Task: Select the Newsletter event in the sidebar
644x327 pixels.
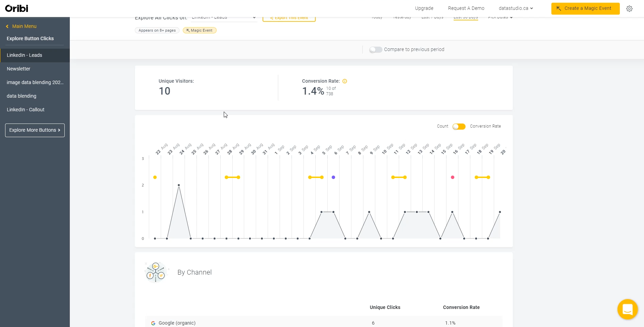Action: coord(18,69)
